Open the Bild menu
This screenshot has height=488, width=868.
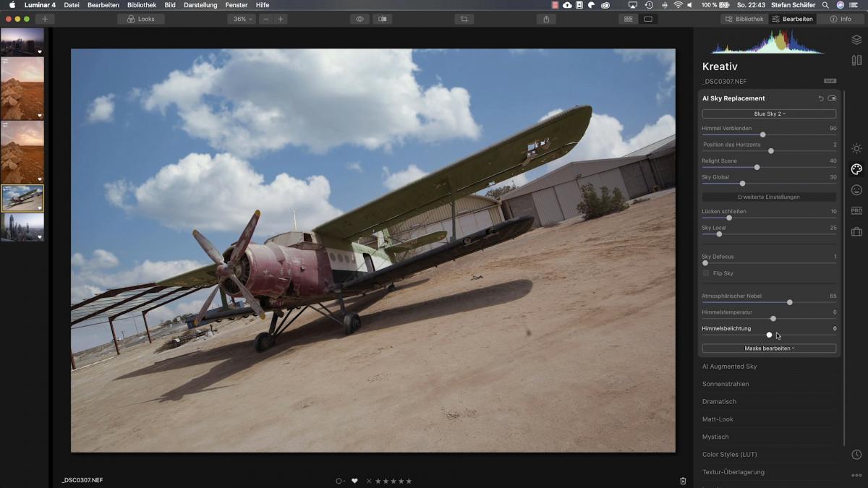click(x=170, y=5)
